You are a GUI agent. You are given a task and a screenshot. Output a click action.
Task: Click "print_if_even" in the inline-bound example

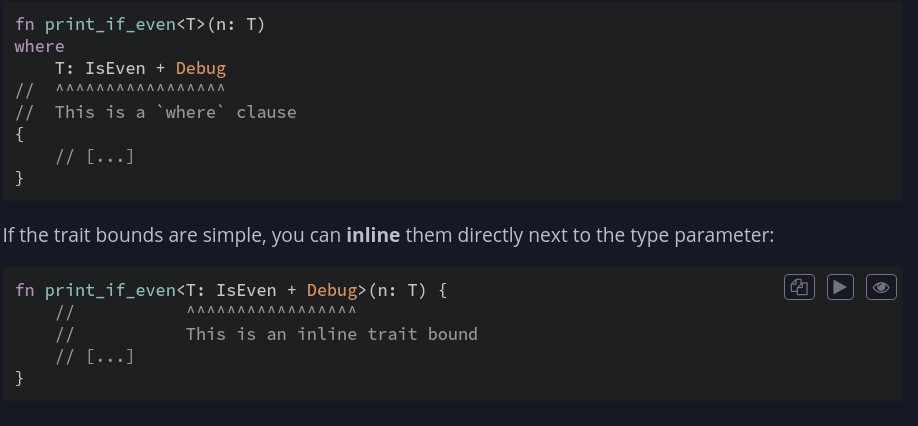pyautogui.click(x=110, y=290)
